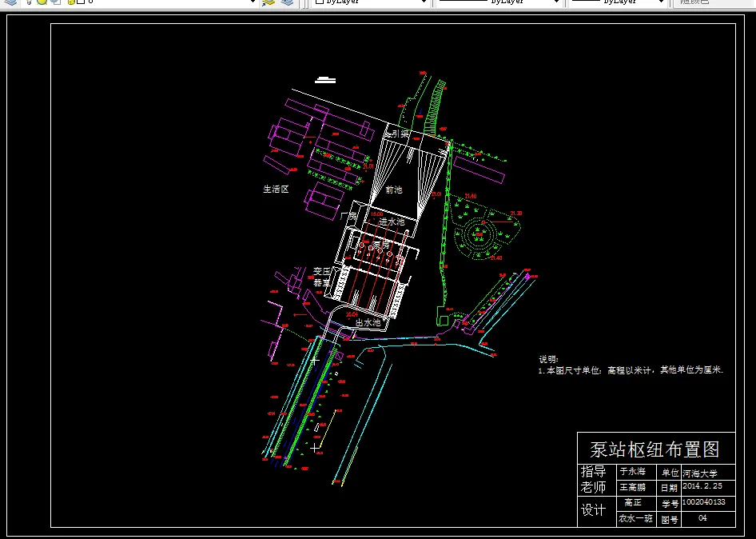The image size is (756, 539).
Task: Expand the color control ByLayer dropdown
Action: coord(424,2)
